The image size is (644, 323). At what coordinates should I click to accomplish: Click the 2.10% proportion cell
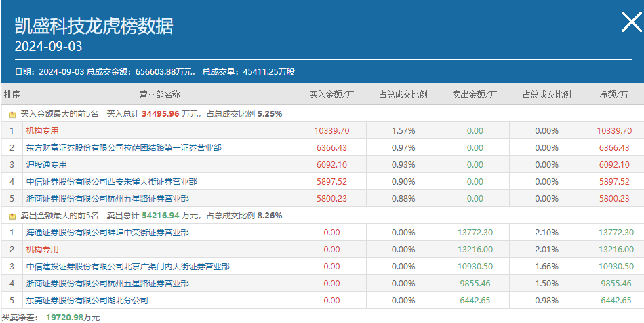[x=546, y=232]
